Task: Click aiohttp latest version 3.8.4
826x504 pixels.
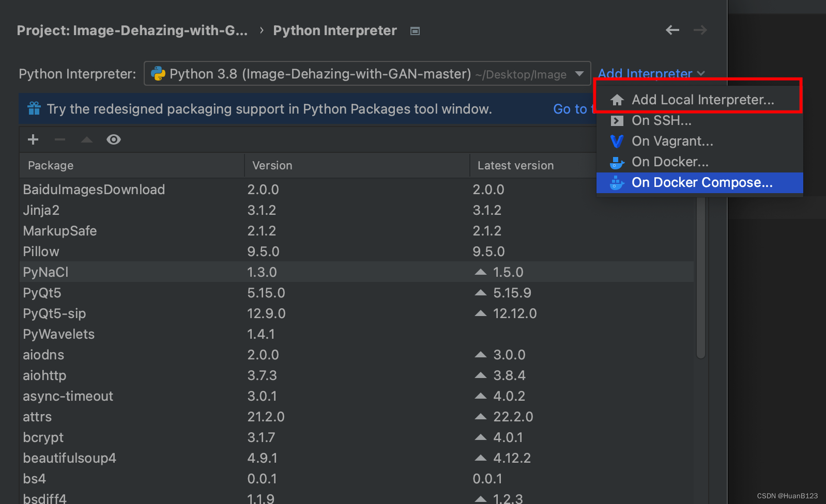Action: pos(509,375)
